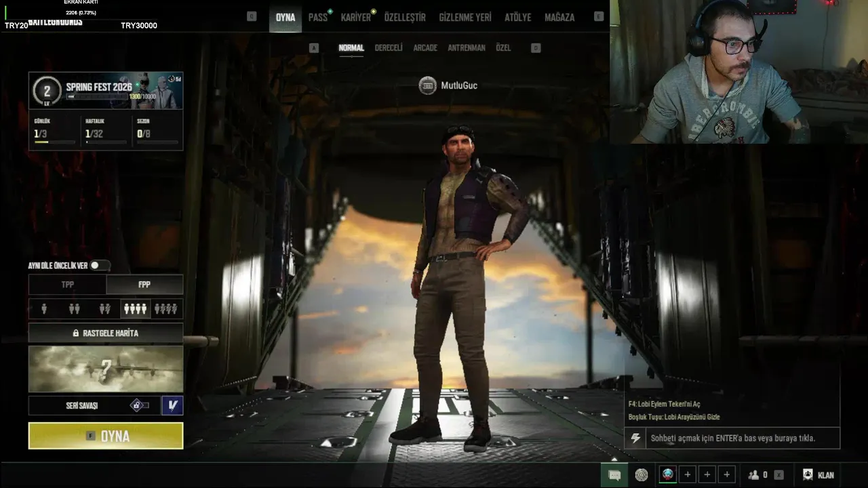
Task: Click MutluGuc player name
Action: [x=459, y=85]
